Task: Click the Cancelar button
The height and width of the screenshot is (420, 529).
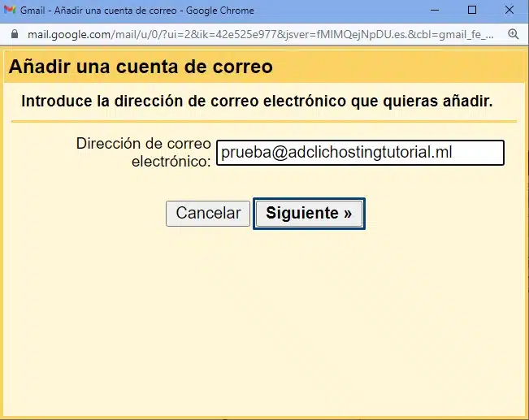Action: [x=208, y=214]
